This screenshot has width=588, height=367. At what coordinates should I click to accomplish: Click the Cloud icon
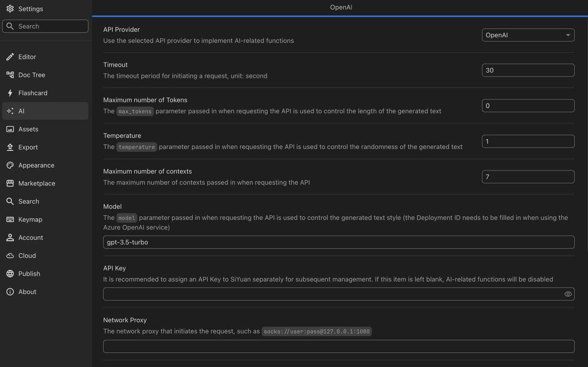coord(10,256)
